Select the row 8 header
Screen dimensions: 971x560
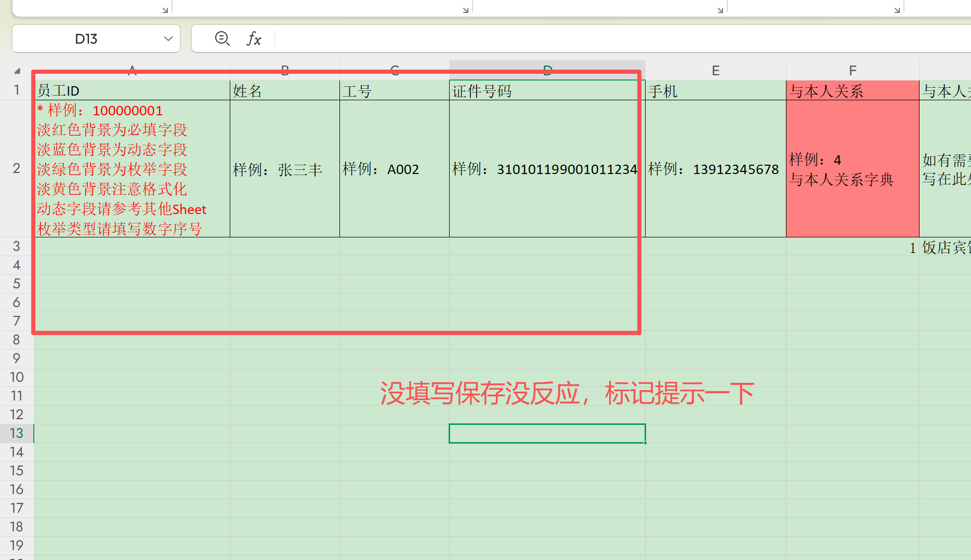17,340
